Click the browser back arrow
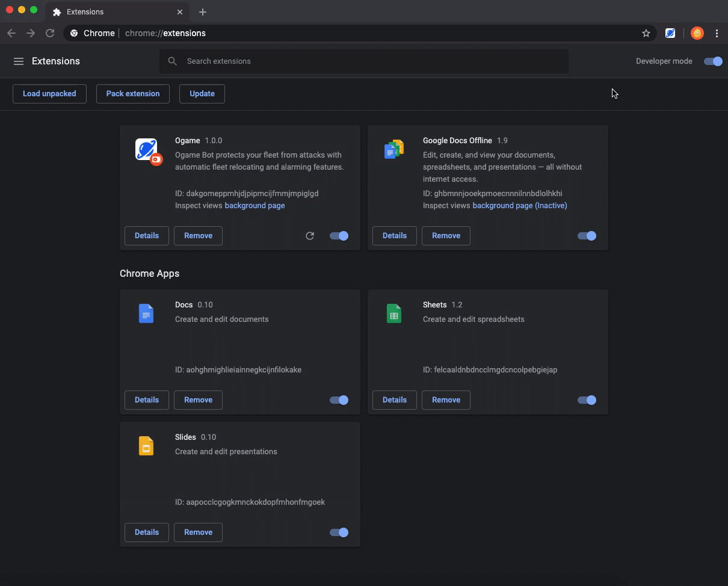Image resolution: width=728 pixels, height=586 pixels. 11,33
